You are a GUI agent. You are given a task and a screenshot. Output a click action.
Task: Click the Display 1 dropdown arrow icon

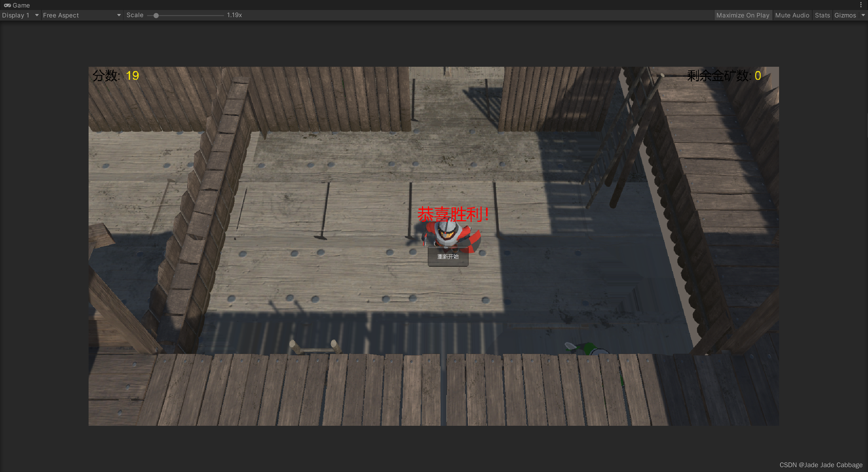coord(37,15)
